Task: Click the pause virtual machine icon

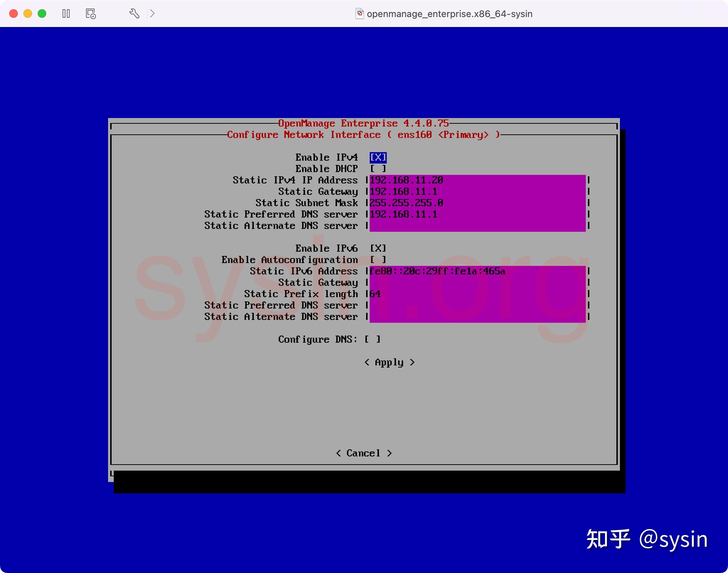Action: click(x=66, y=14)
